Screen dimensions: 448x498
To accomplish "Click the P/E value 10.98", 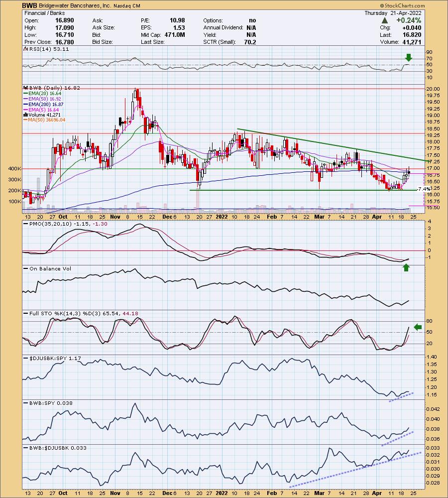I will [x=177, y=20].
